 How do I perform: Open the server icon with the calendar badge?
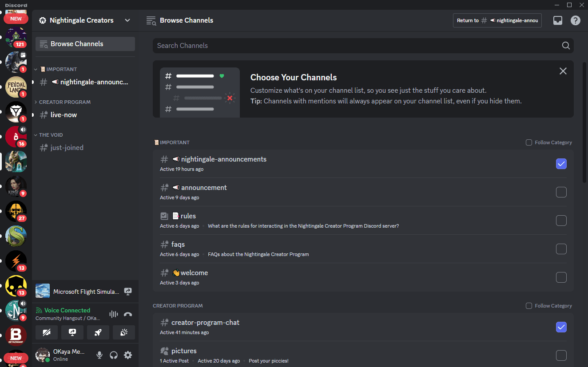click(x=16, y=62)
